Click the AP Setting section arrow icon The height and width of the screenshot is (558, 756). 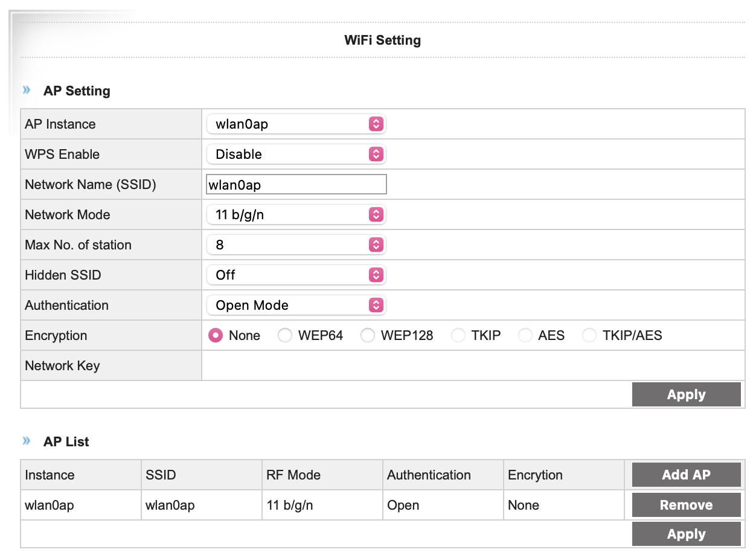[x=27, y=91]
